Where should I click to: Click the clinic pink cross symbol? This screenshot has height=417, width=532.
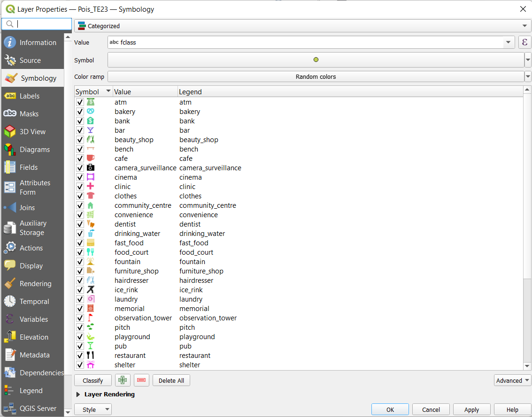pos(91,187)
